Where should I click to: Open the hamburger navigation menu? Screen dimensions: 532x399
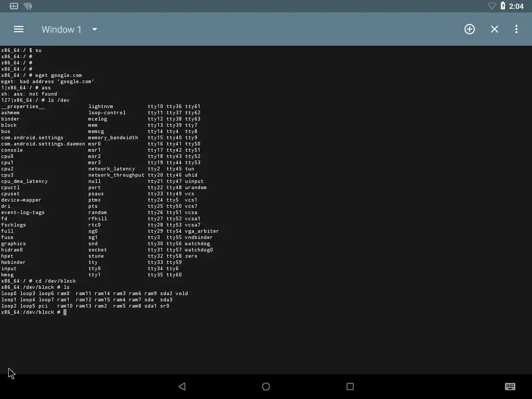pos(19,29)
